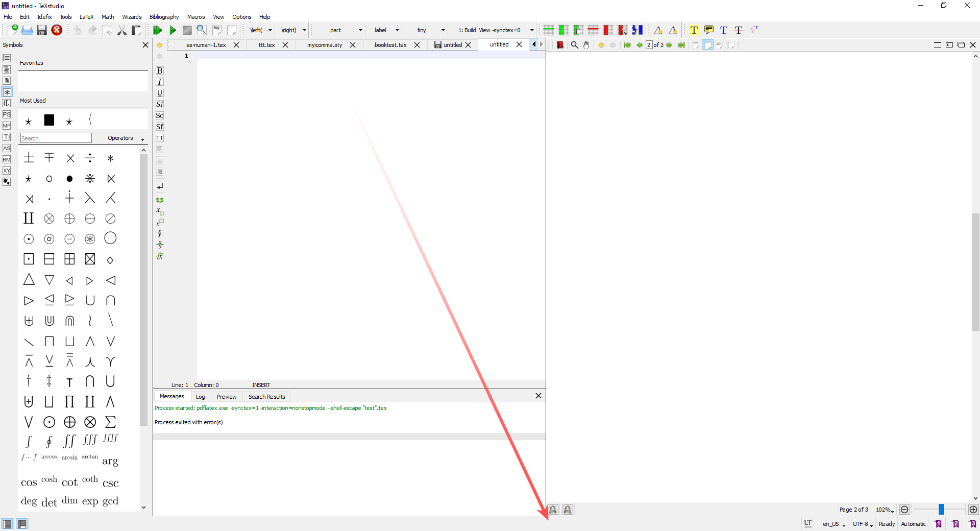Switch to the booktest.tex tab
The height and width of the screenshot is (531, 980).
(x=390, y=45)
